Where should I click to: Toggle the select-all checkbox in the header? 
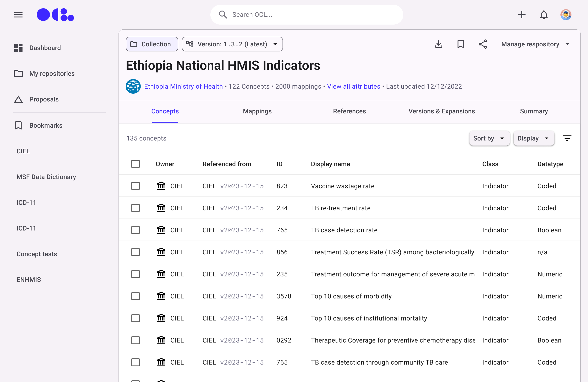135,164
